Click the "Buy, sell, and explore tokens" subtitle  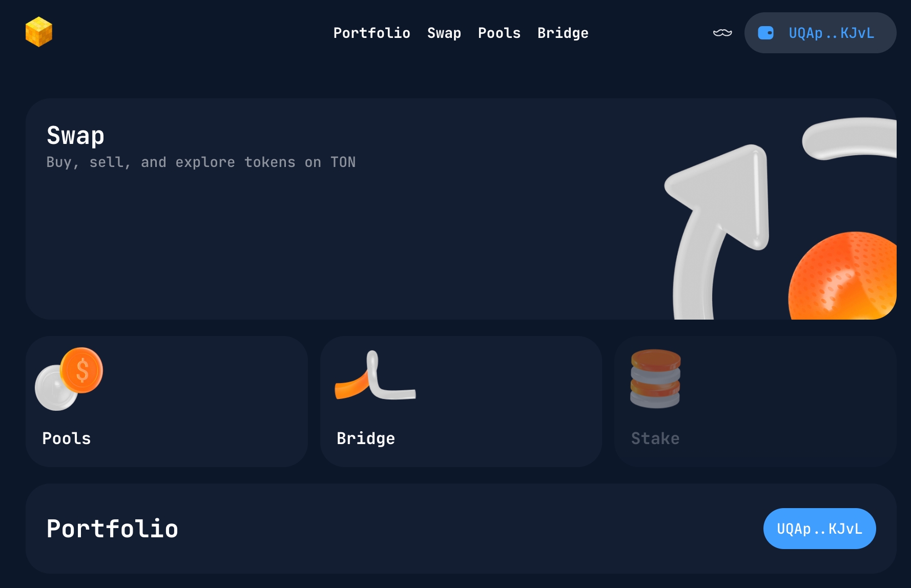(x=200, y=162)
